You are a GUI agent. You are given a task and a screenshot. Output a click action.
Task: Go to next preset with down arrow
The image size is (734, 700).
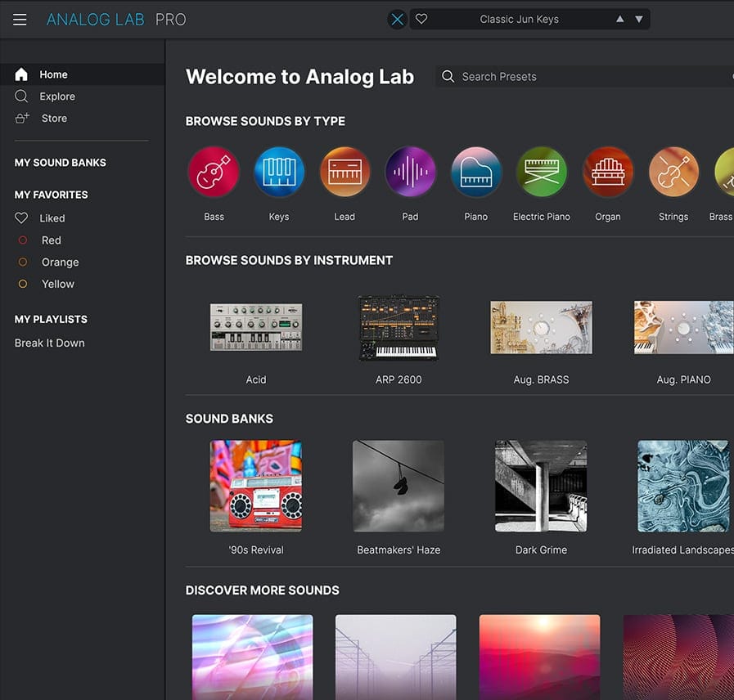[x=639, y=20]
